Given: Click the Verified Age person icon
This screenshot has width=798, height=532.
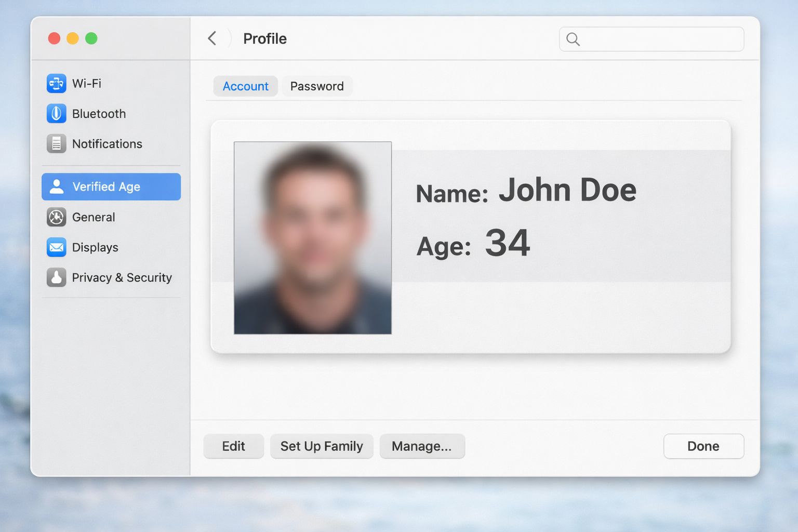Looking at the screenshot, I should coord(57,187).
